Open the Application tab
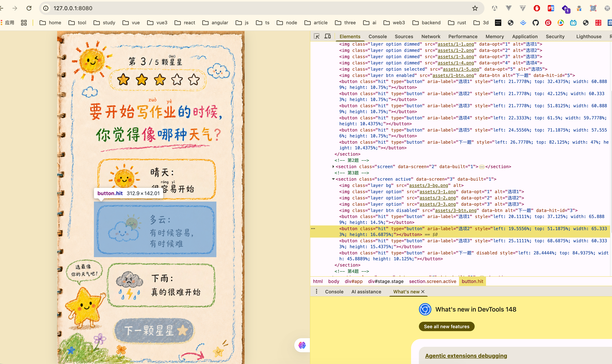This screenshot has width=612, height=364. (525, 37)
